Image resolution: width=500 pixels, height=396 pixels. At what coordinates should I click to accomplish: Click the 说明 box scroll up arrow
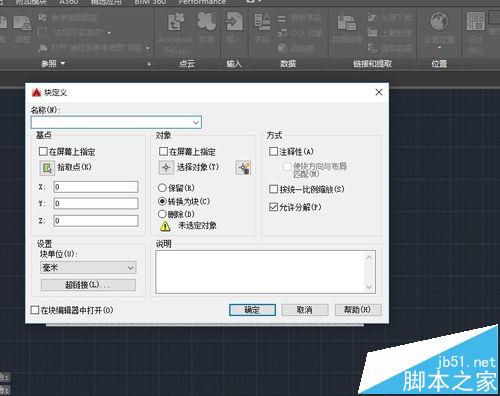point(369,257)
